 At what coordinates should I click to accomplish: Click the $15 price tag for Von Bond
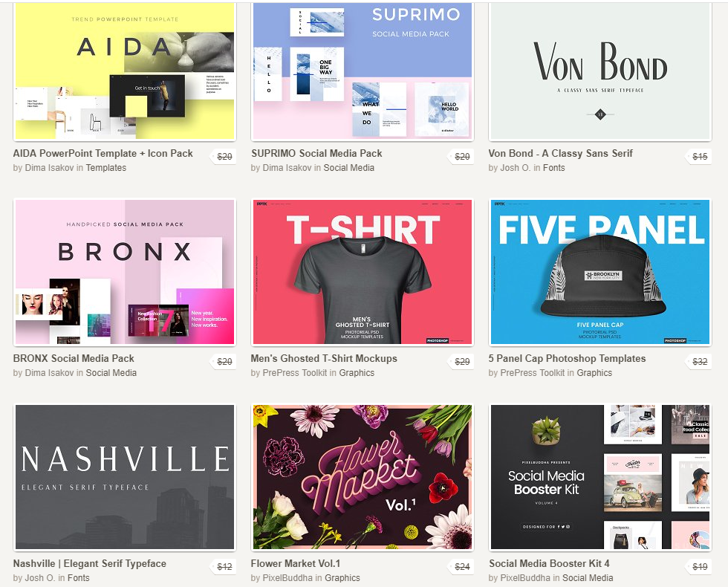(x=699, y=157)
